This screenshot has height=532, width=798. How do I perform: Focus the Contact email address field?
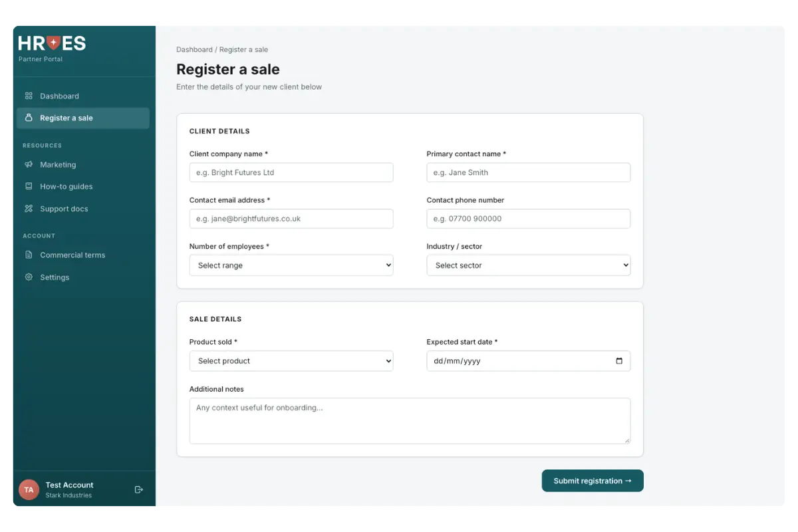coord(291,219)
